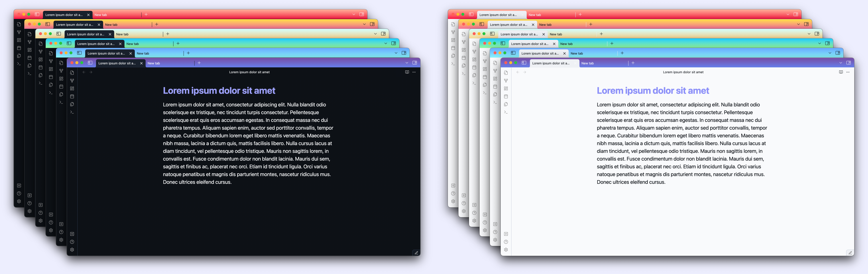This screenshot has width=868, height=274.
Task: Open daily note calendar icon, frontmost light window
Action: click(506, 96)
